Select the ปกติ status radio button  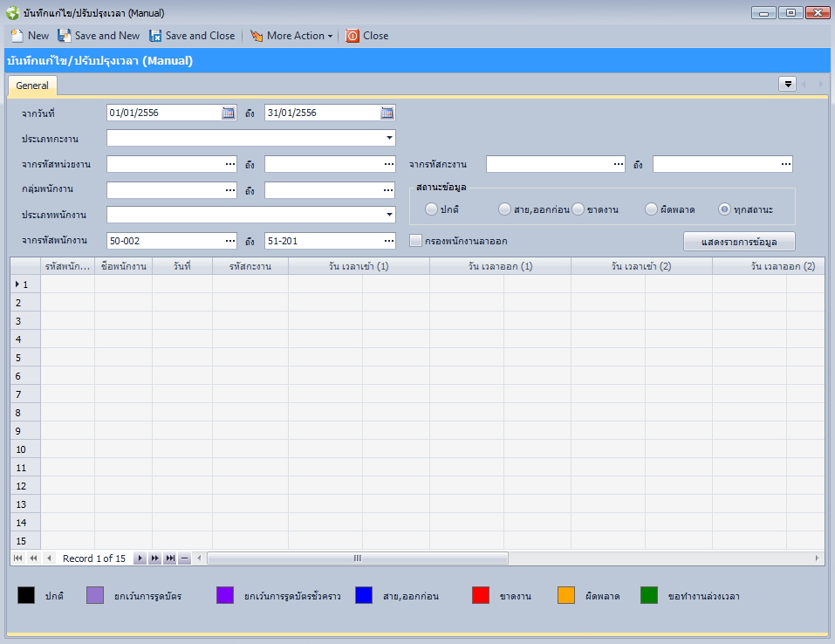(431, 209)
